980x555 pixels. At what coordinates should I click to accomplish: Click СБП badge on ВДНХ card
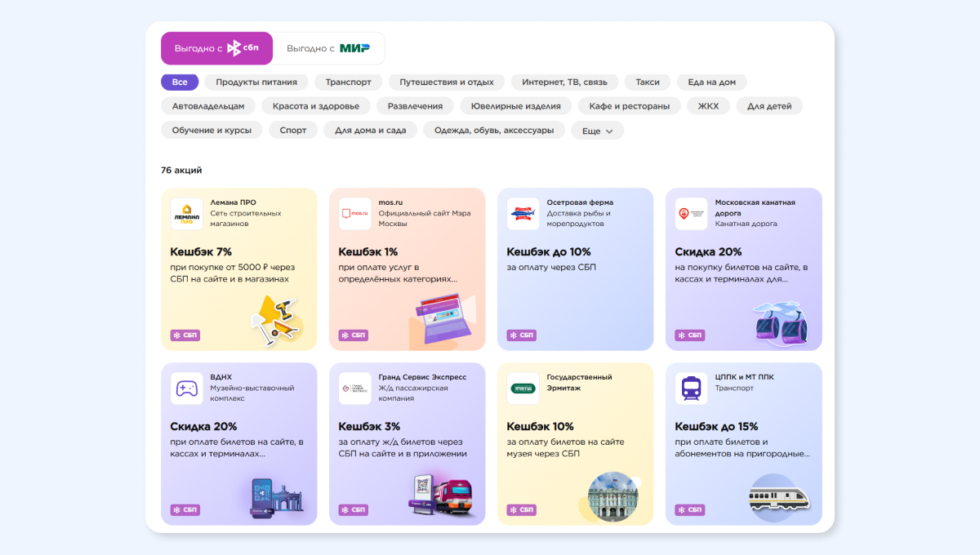185,510
